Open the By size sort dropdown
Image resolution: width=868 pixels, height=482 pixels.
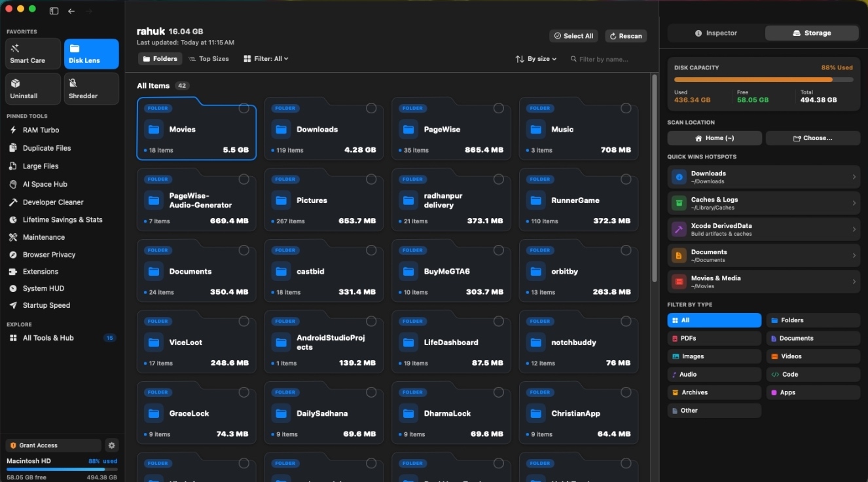[x=536, y=59]
